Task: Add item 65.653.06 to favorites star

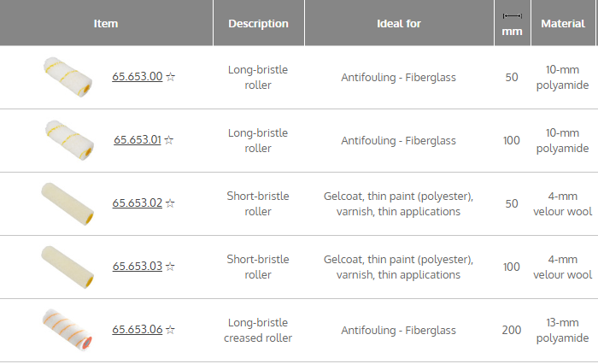Action: tap(170, 330)
